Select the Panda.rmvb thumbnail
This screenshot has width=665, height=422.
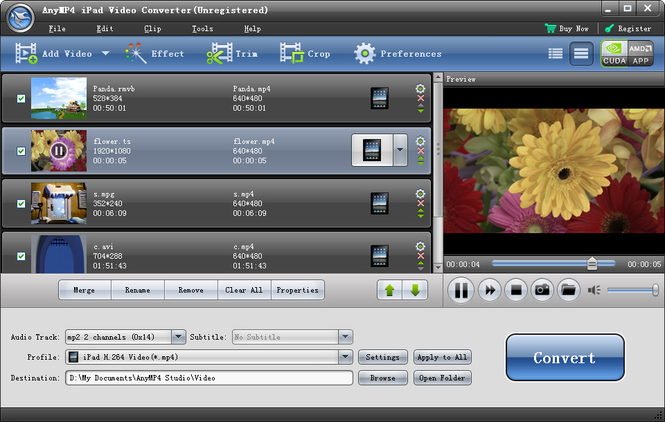(59, 98)
